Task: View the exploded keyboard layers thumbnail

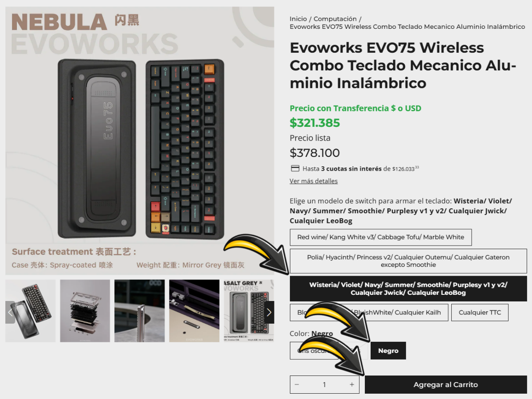Action: coord(85,311)
